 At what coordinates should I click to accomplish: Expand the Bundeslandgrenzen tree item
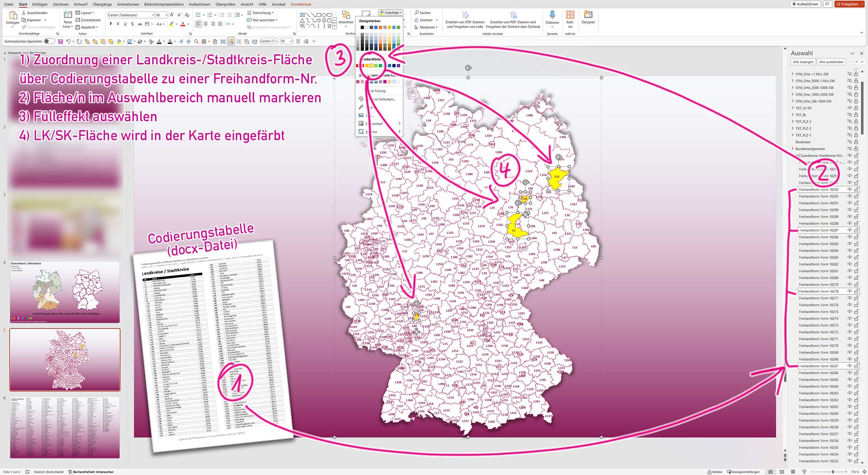792,148
